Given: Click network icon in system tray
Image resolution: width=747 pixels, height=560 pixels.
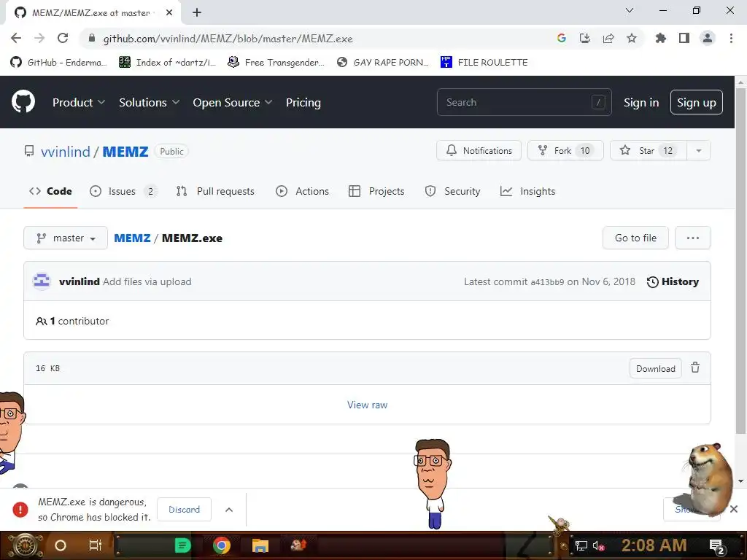Looking at the screenshot, I should coord(581,545).
